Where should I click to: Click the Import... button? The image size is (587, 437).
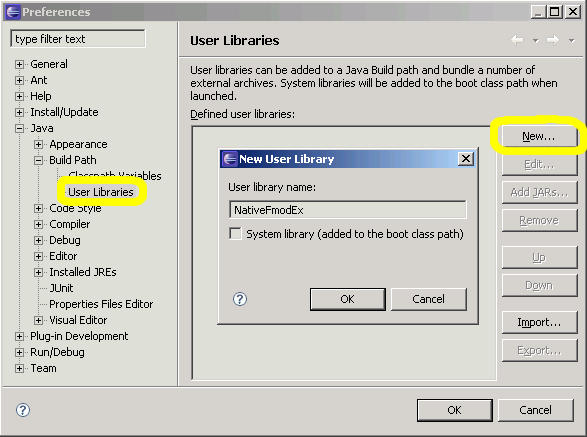[539, 322]
